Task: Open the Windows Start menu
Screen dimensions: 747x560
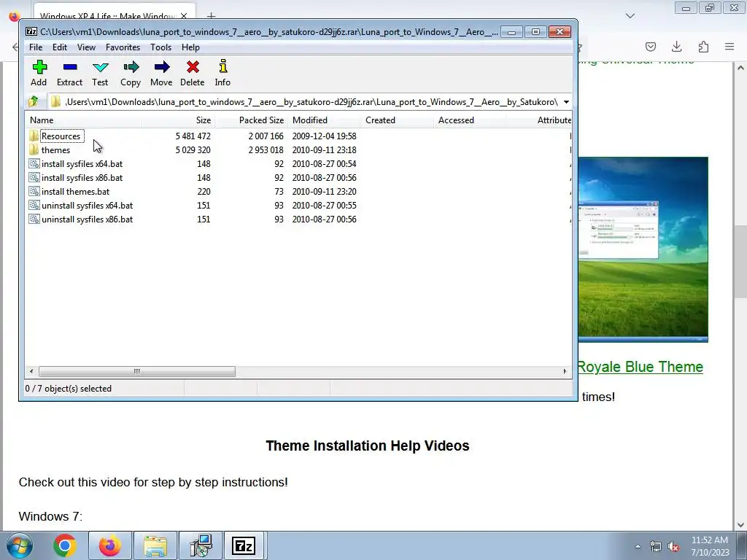Action: pyautogui.click(x=20, y=545)
